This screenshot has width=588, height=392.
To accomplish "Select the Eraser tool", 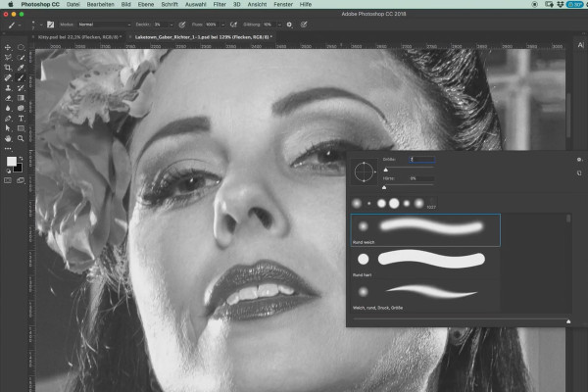I will tap(8, 98).
